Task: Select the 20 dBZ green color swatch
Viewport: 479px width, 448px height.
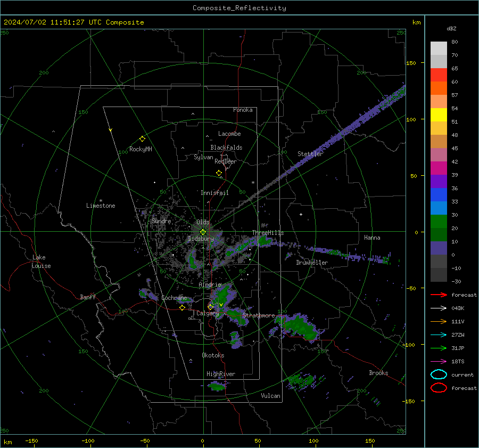Action: 439,222
